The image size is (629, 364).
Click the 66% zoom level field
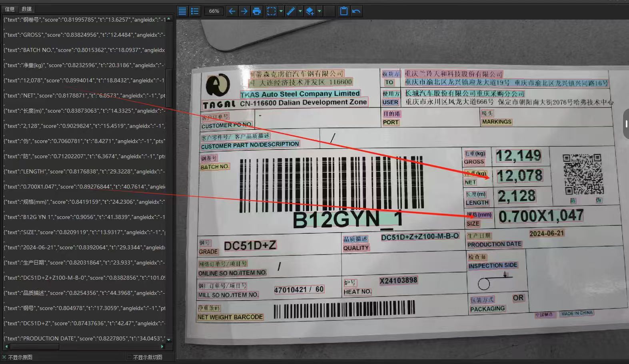click(x=214, y=11)
